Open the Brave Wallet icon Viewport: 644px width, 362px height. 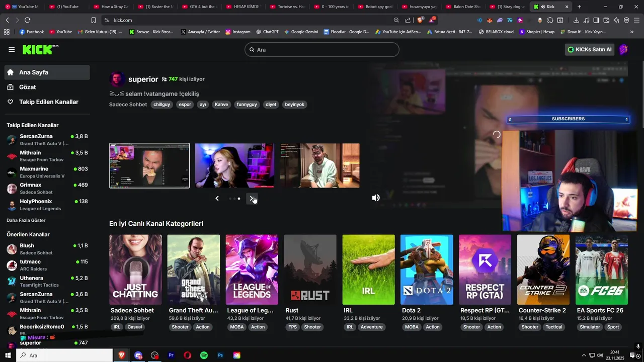(606, 20)
